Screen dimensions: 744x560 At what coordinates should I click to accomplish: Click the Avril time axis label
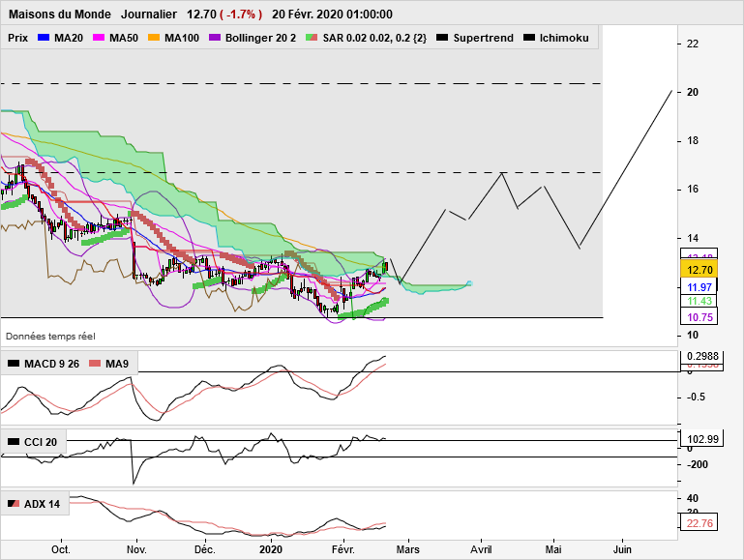pos(481,549)
